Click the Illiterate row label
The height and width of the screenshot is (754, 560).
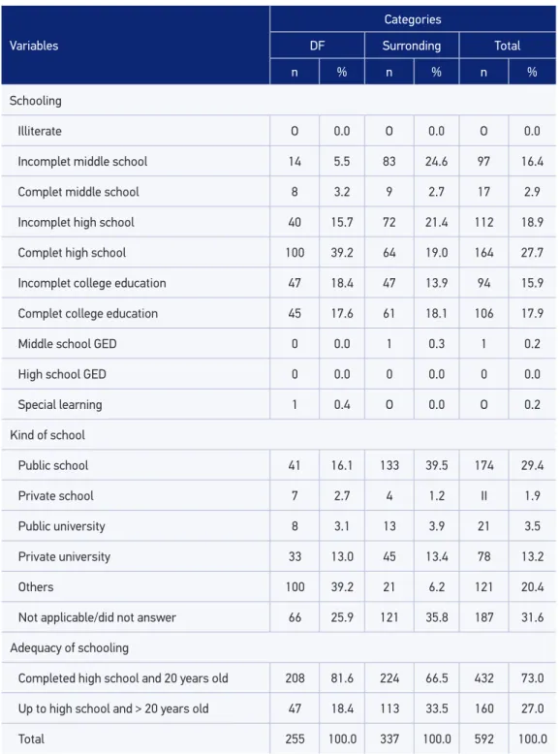(40, 131)
